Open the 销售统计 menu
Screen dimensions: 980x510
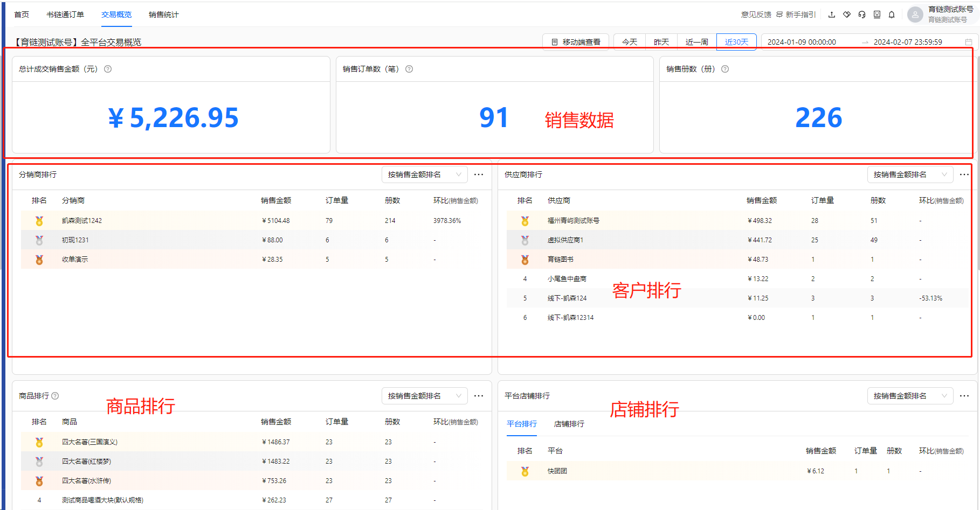(x=164, y=15)
